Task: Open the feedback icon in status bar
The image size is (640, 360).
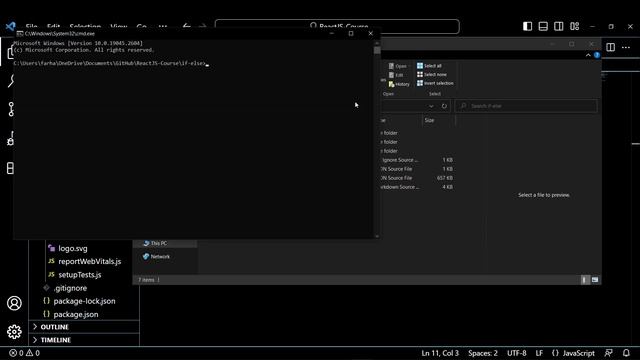Action: (609, 353)
